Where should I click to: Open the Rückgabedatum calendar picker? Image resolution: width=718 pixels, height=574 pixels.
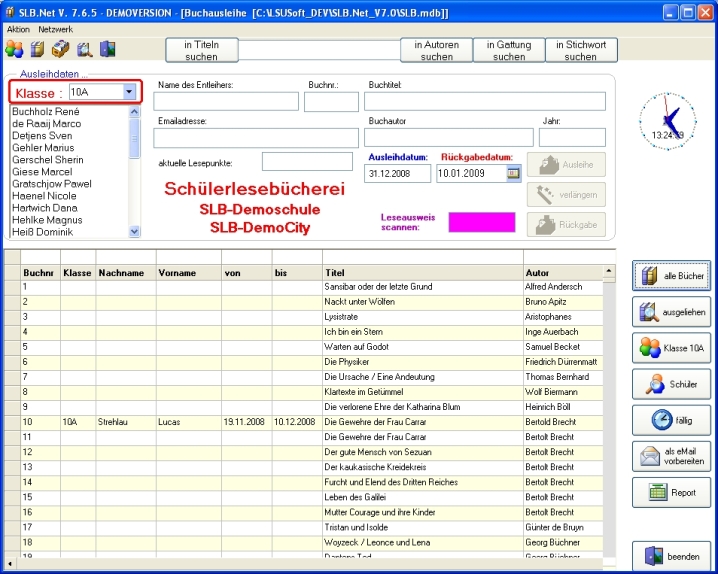click(x=514, y=173)
